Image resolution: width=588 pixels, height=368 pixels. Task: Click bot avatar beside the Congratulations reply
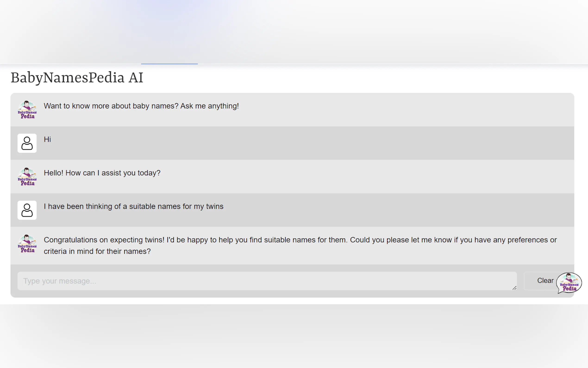click(27, 243)
